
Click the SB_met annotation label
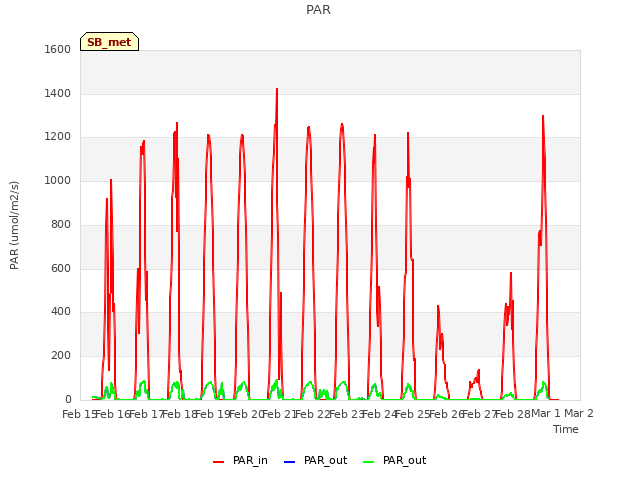coord(109,42)
